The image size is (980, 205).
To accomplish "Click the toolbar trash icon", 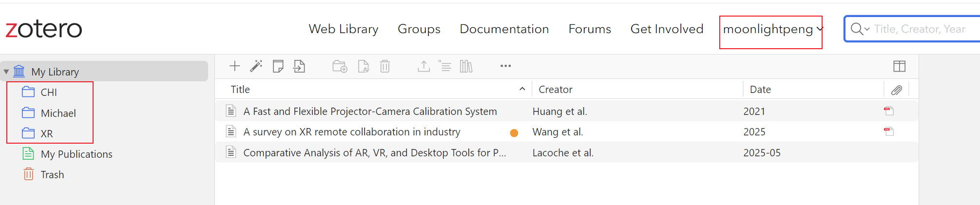I will pos(385,66).
